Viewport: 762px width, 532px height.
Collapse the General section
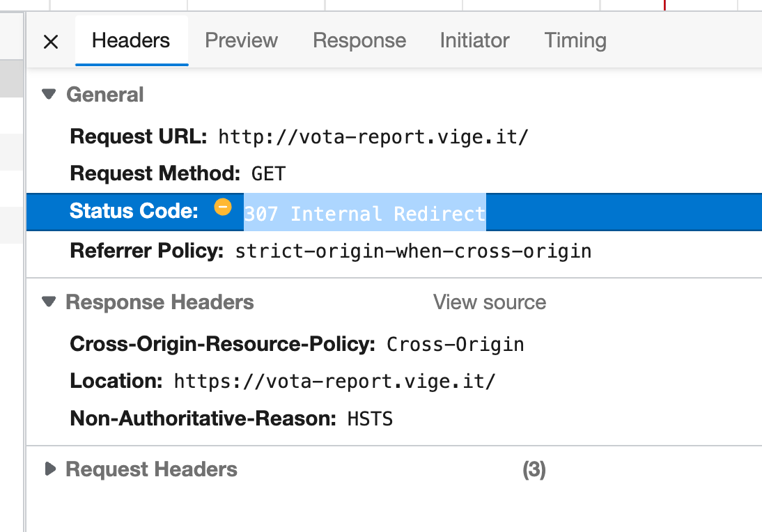[x=47, y=94]
